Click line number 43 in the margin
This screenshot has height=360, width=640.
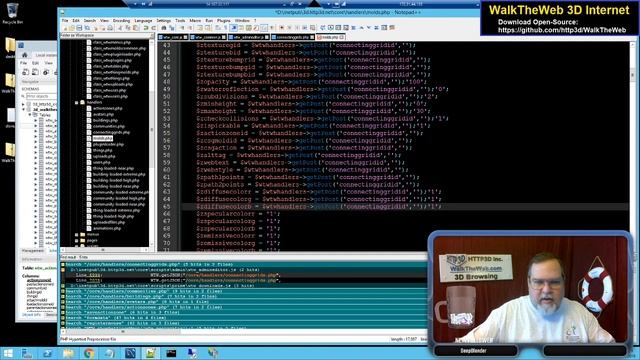click(166, 45)
